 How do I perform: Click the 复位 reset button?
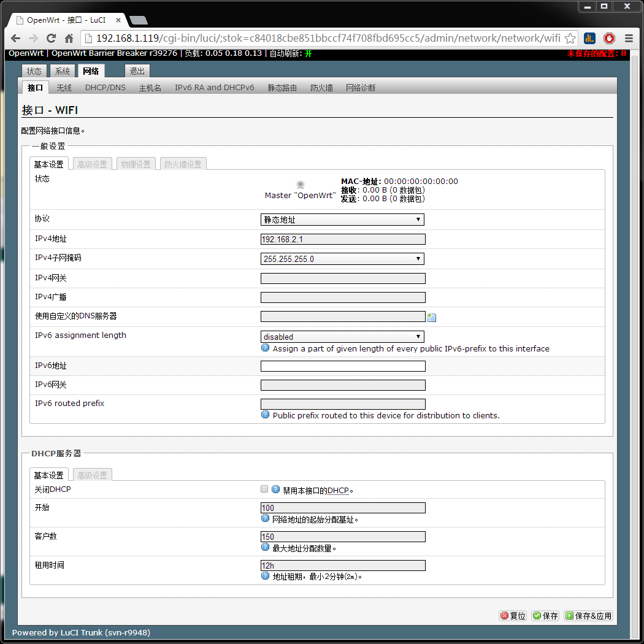(513, 616)
